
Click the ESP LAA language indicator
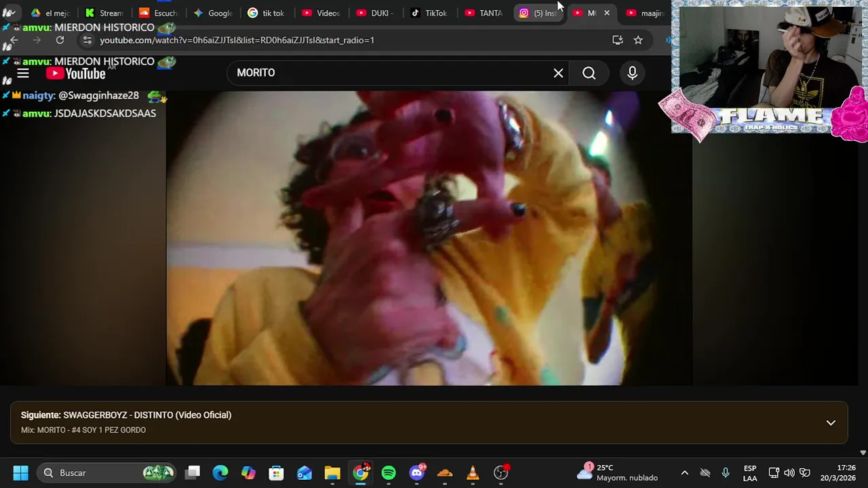(750, 472)
